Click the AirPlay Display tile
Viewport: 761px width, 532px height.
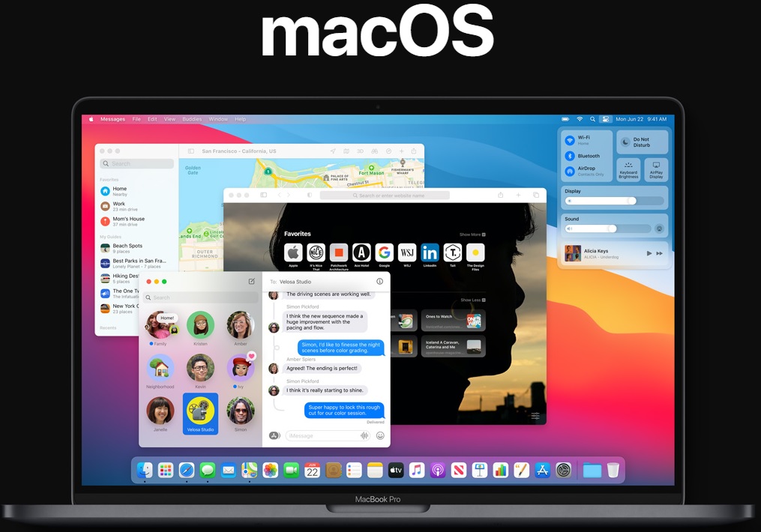pyautogui.click(x=656, y=170)
